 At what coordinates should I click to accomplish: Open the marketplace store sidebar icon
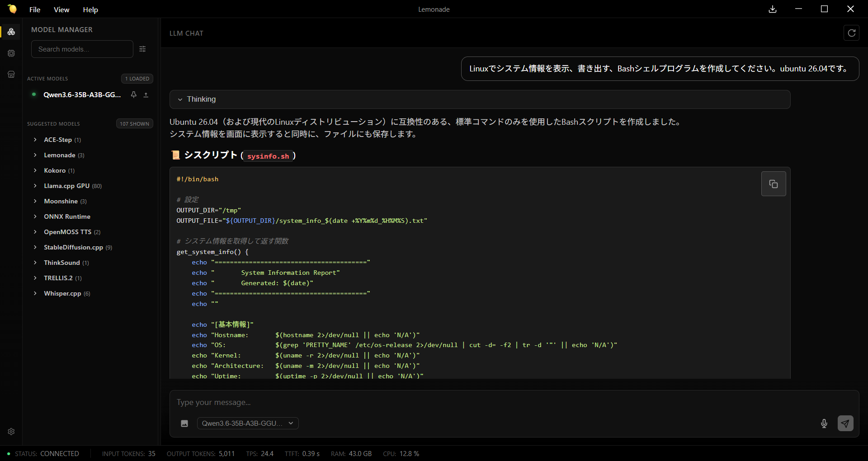pyautogui.click(x=11, y=74)
